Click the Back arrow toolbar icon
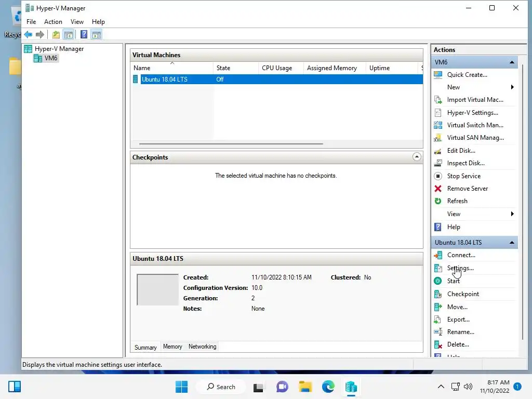 click(28, 34)
